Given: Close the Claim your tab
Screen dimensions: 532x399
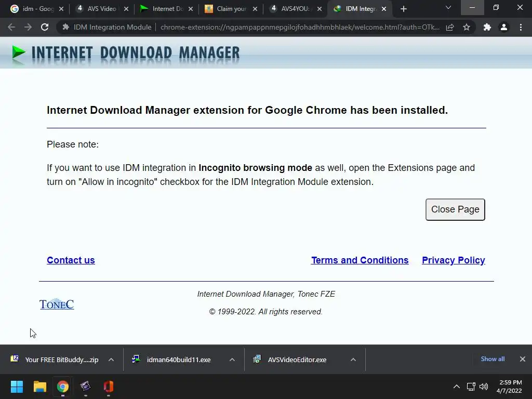Looking at the screenshot, I should (x=255, y=9).
